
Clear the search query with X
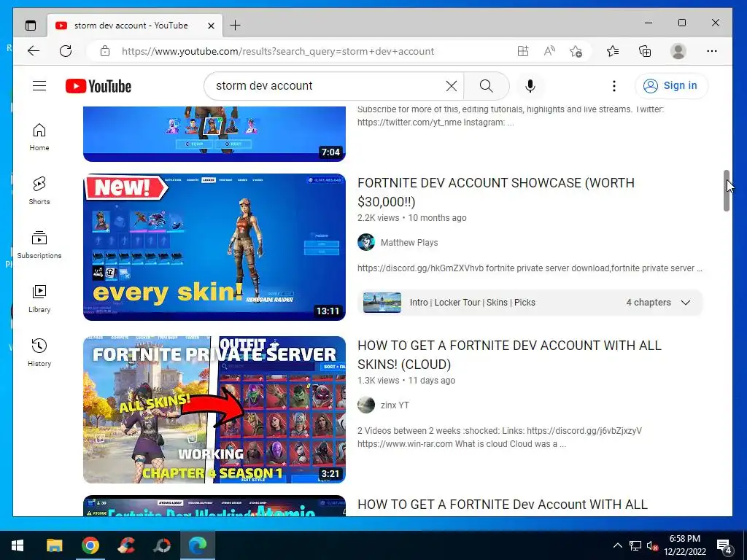451,86
